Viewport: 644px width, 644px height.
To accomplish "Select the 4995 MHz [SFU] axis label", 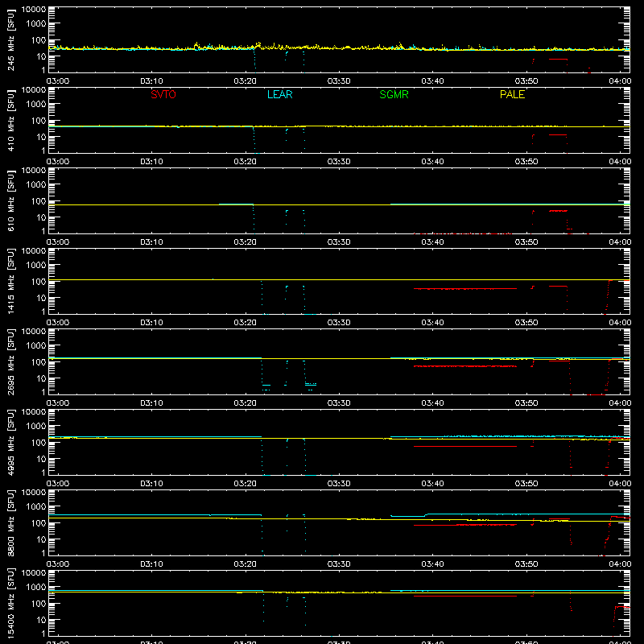I will (10, 442).
